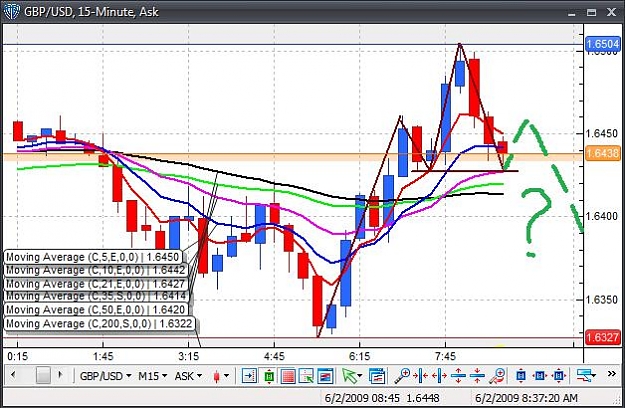Open the M15 timeframe dropdown
Screen dimensions: 625x408
[152, 376]
